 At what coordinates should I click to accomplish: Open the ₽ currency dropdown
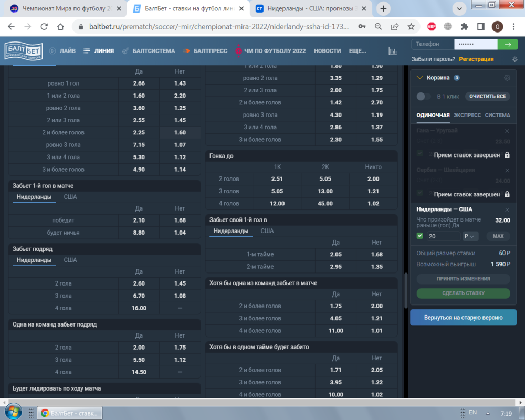click(x=470, y=236)
